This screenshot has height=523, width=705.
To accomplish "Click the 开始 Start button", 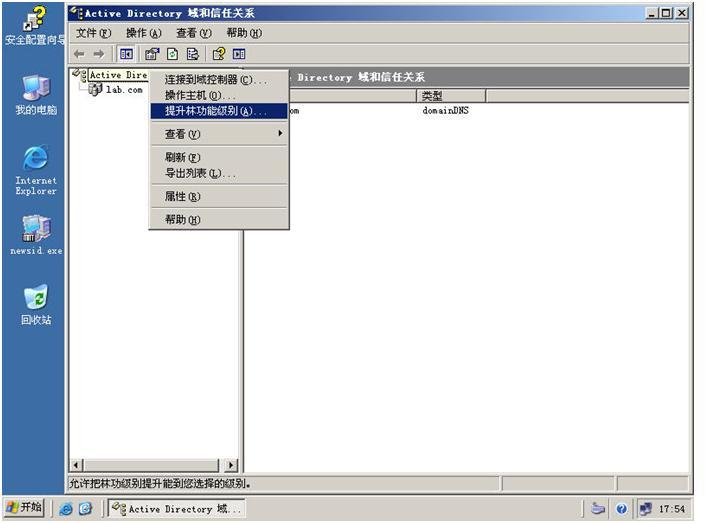I will (x=25, y=508).
